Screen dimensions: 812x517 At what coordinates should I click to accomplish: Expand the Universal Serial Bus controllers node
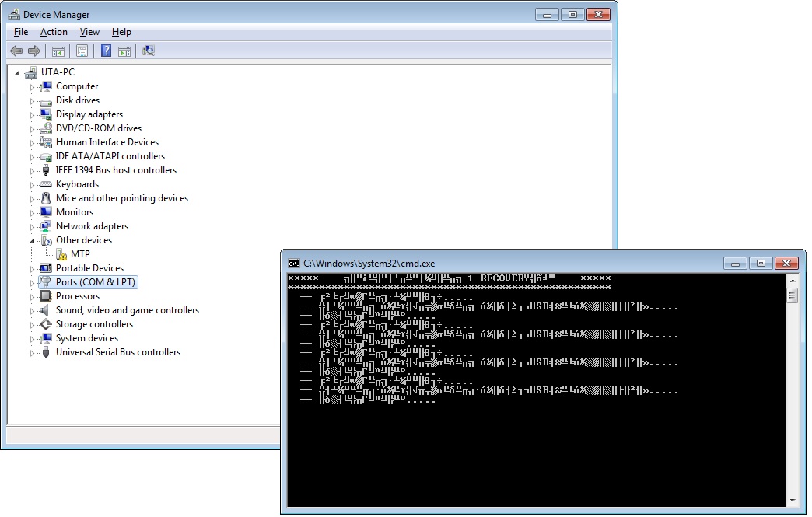pos(33,353)
